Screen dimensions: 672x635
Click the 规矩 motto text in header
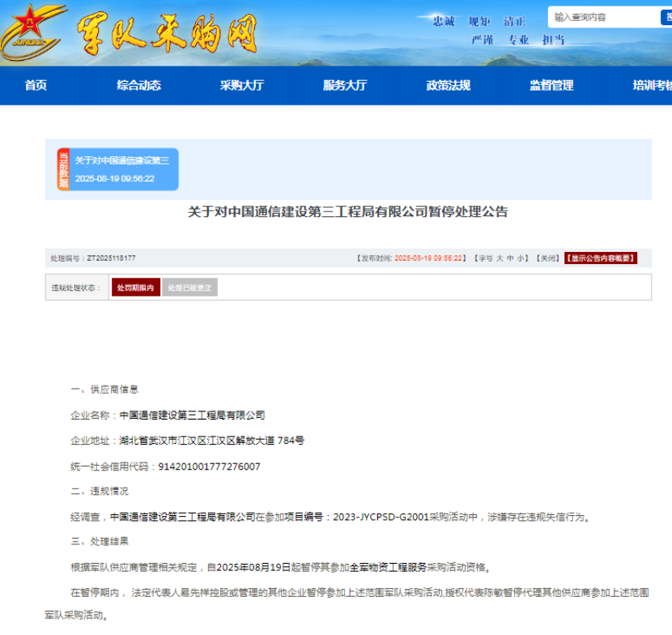pyautogui.click(x=479, y=21)
